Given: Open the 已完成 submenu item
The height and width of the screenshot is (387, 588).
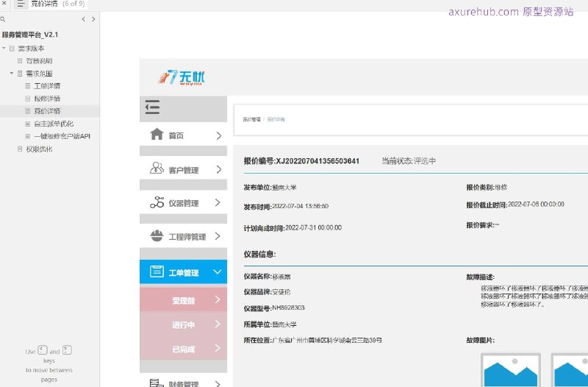Looking at the screenshot, I should click(183, 349).
